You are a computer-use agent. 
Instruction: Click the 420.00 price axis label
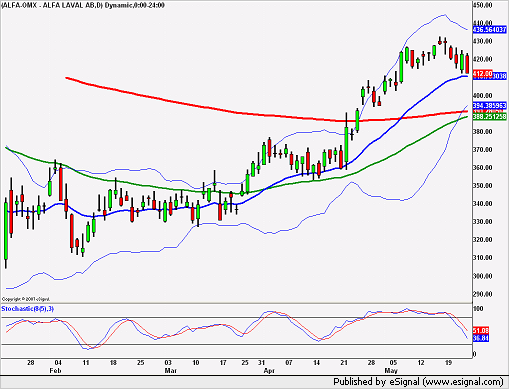(x=482, y=59)
